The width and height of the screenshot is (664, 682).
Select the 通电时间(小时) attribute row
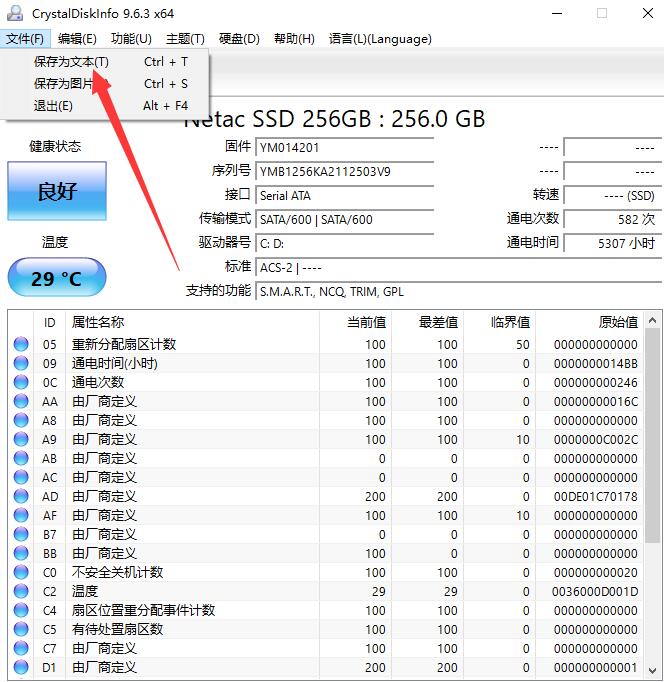coord(326,363)
